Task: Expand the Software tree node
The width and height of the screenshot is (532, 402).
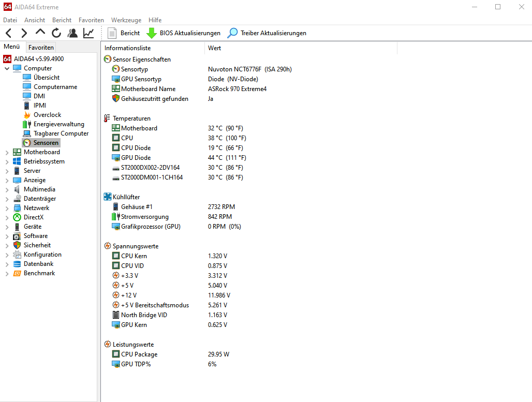Action: [7, 236]
